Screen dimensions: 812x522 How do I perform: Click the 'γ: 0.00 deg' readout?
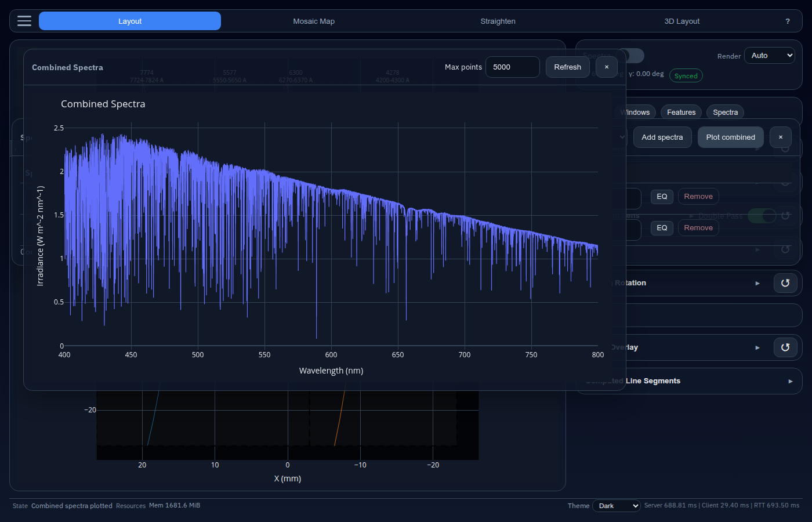646,74
